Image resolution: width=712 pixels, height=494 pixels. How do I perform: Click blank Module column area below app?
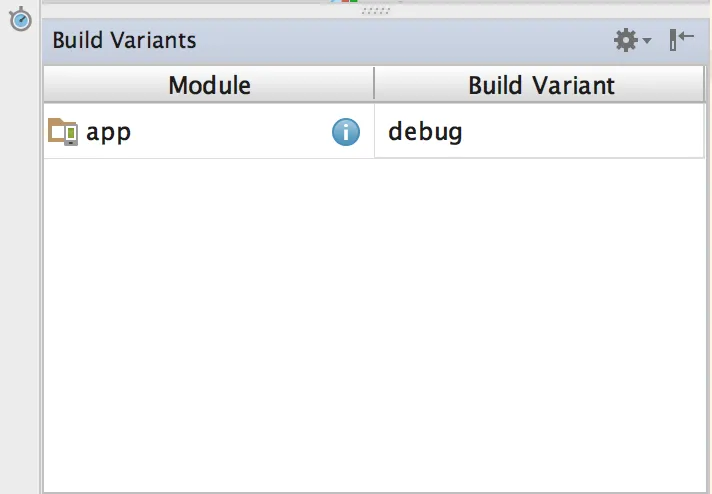pyautogui.click(x=209, y=300)
